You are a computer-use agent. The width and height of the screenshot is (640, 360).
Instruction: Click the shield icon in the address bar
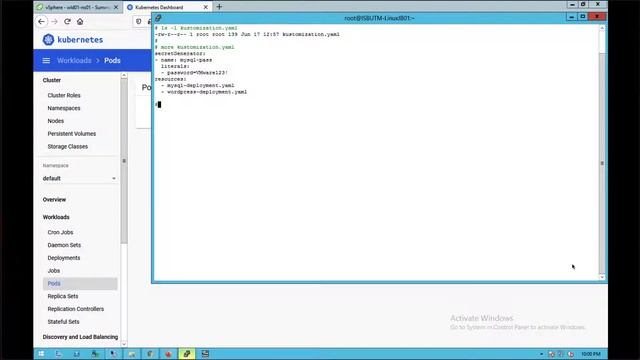coord(139,22)
